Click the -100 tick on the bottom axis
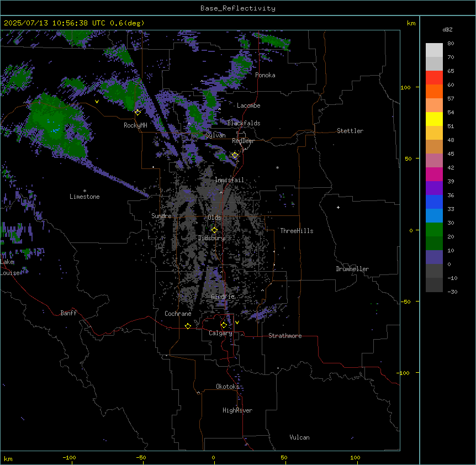Image resolution: width=476 pixels, height=465 pixels. pos(69,457)
